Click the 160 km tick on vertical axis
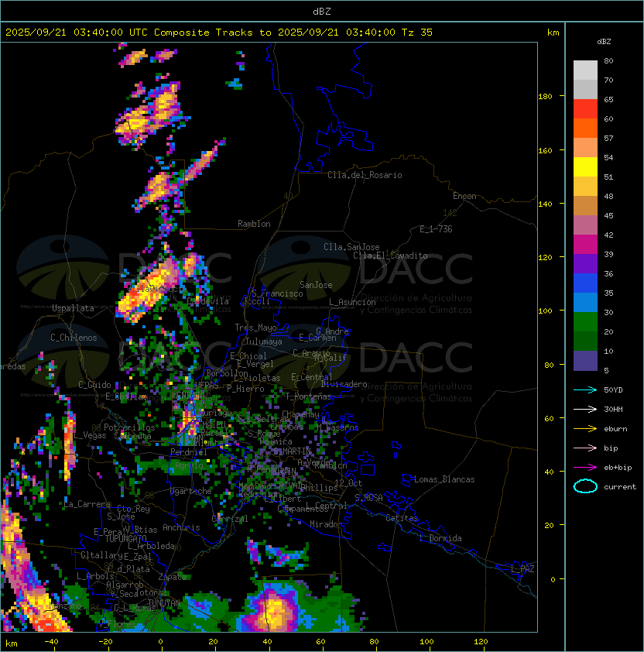644x652 pixels. [x=545, y=150]
